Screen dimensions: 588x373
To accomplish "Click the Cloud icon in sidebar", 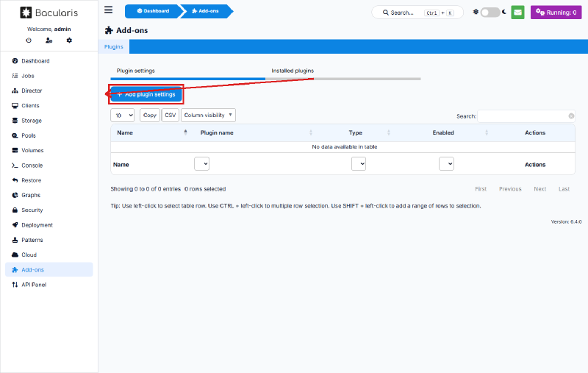I will point(15,255).
